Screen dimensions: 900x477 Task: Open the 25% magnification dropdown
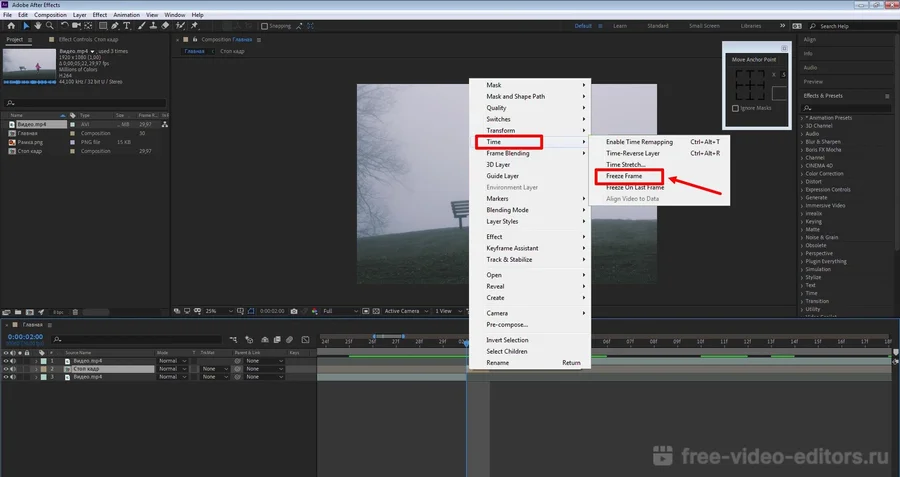tap(219, 311)
